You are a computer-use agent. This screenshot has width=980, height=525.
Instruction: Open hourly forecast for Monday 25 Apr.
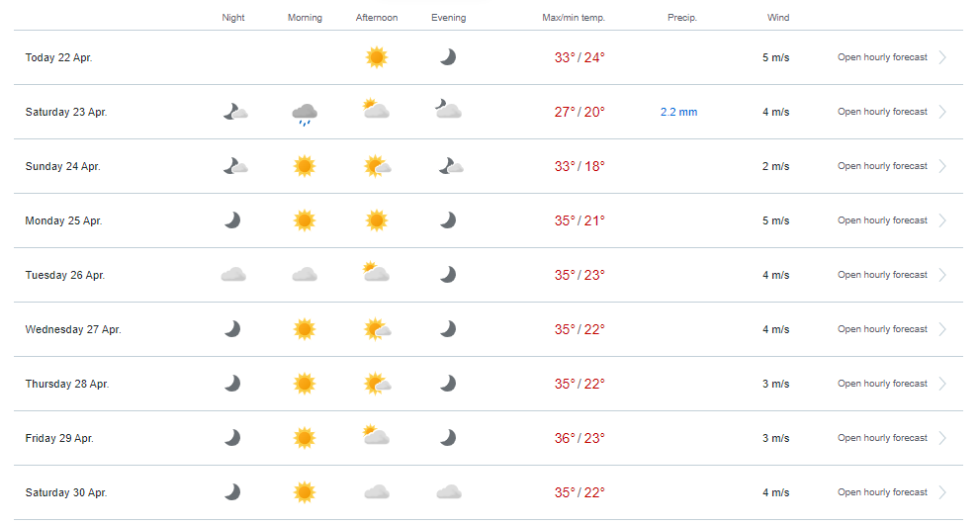coord(882,220)
